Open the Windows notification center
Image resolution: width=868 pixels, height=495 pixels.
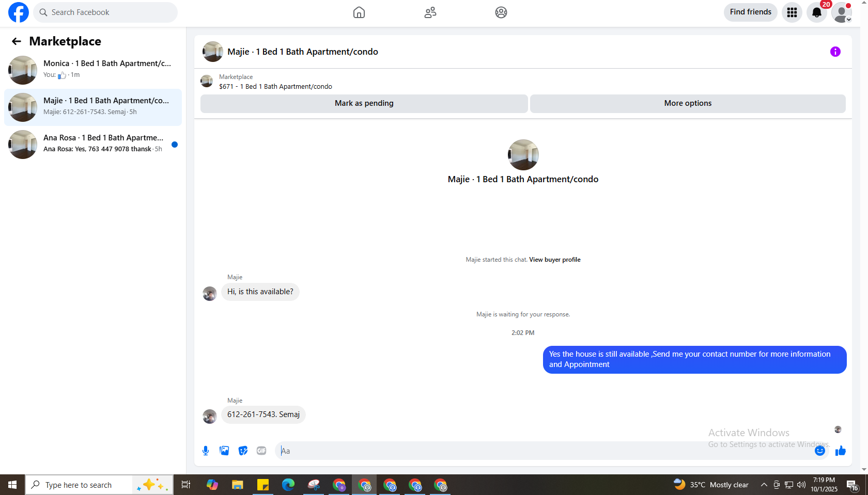coord(853,485)
